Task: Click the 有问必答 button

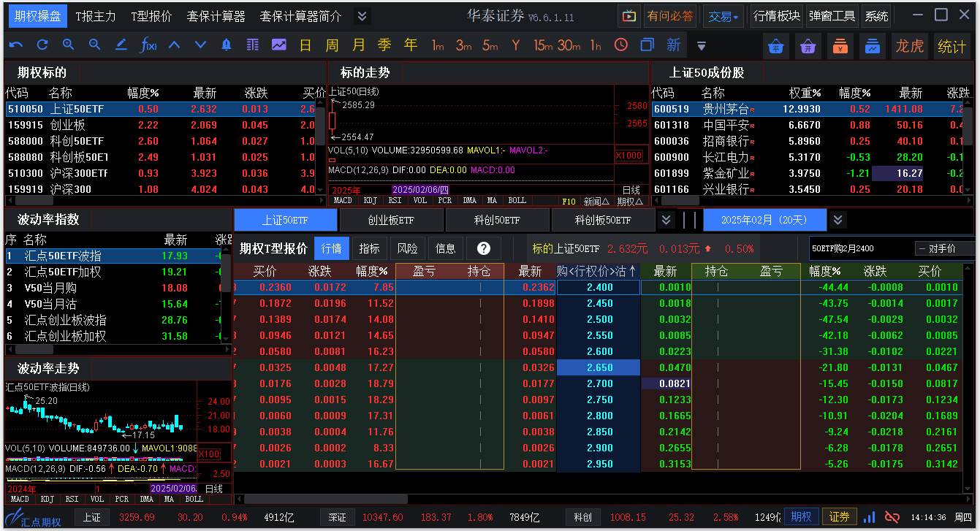Action: (x=670, y=16)
